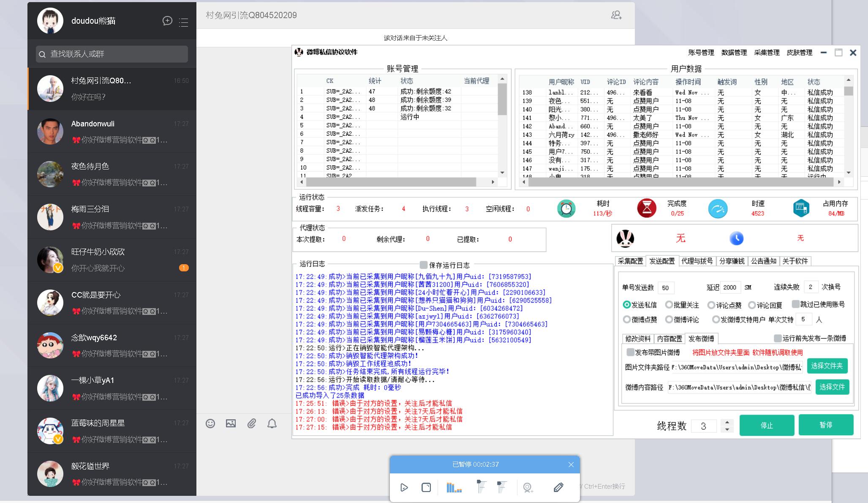Click the 选择文件夹 button
The height and width of the screenshot is (503, 868).
827,366
